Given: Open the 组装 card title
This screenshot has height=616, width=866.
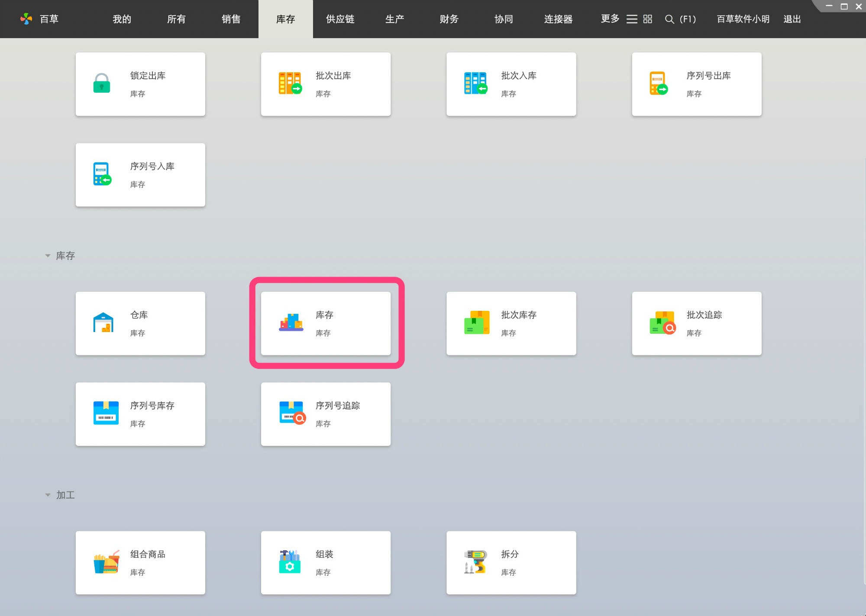Looking at the screenshot, I should click(324, 555).
